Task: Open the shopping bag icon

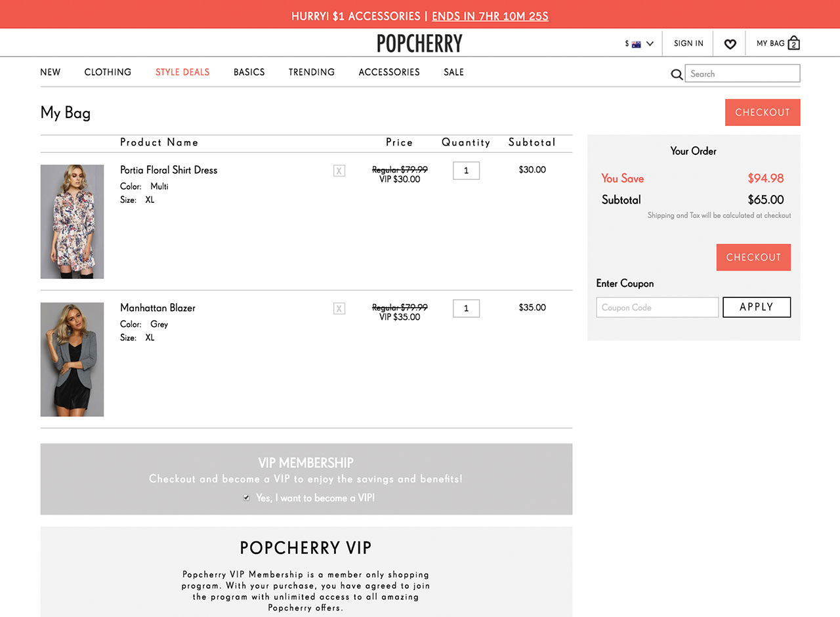Action: (x=794, y=43)
